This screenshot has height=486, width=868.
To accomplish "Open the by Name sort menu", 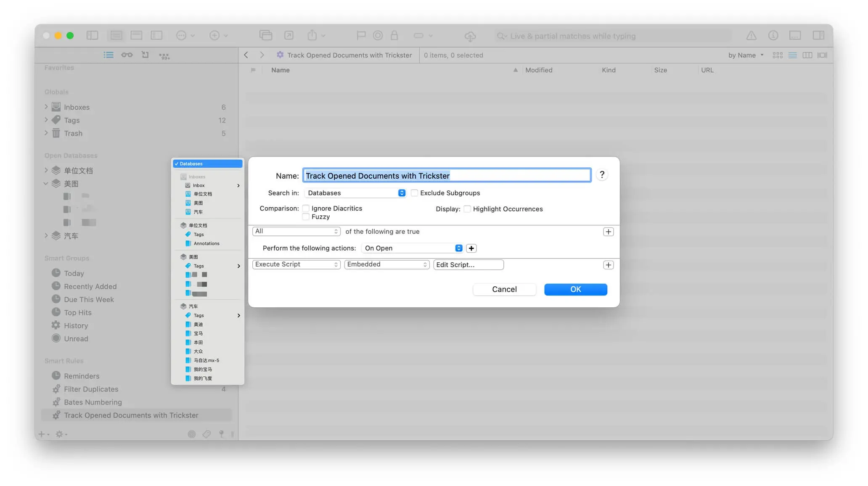I will click(x=745, y=55).
